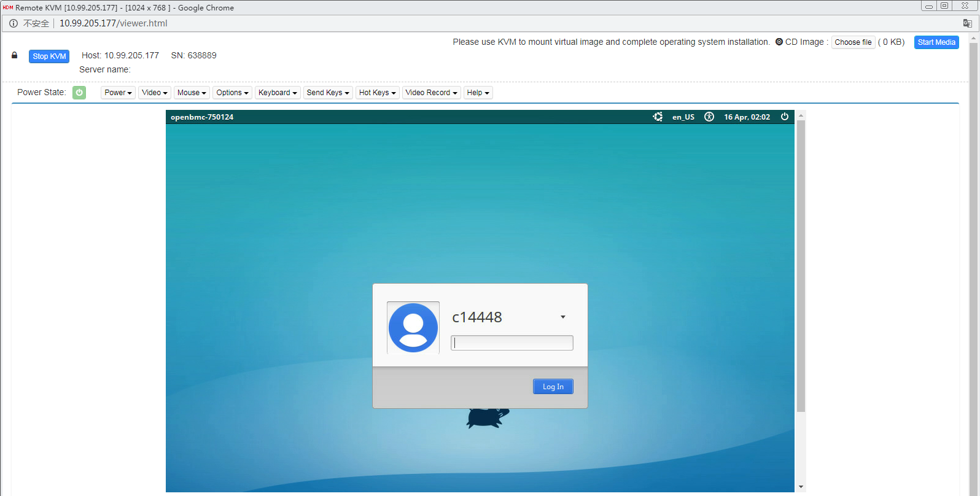The width and height of the screenshot is (980, 496).
Task: Click the browser page scrollbar up arrow
Action: (973, 39)
